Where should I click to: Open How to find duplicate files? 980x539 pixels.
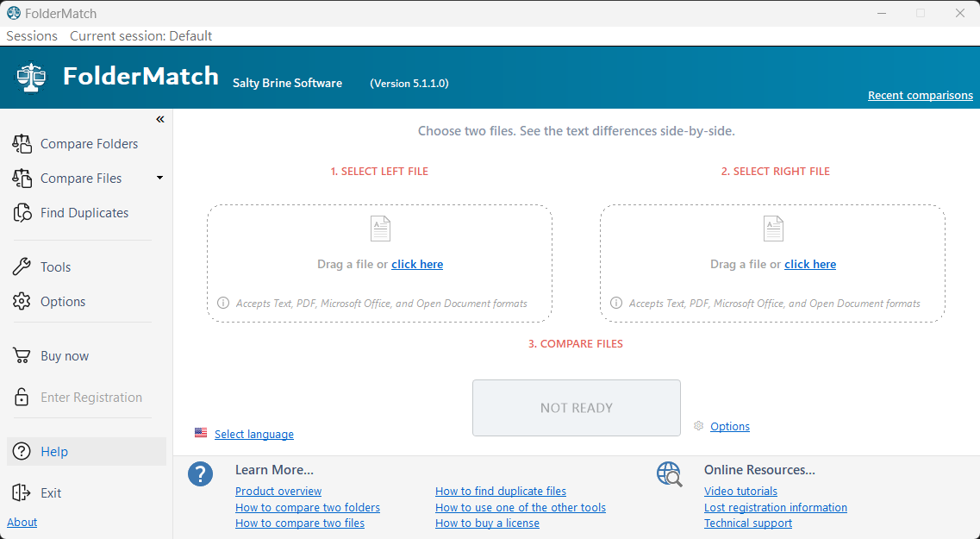point(501,491)
